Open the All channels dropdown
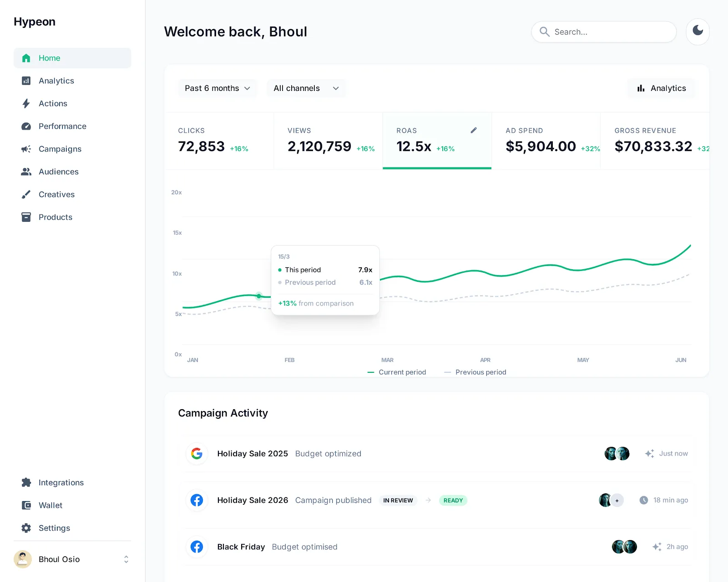The width and height of the screenshot is (728, 582). [306, 88]
